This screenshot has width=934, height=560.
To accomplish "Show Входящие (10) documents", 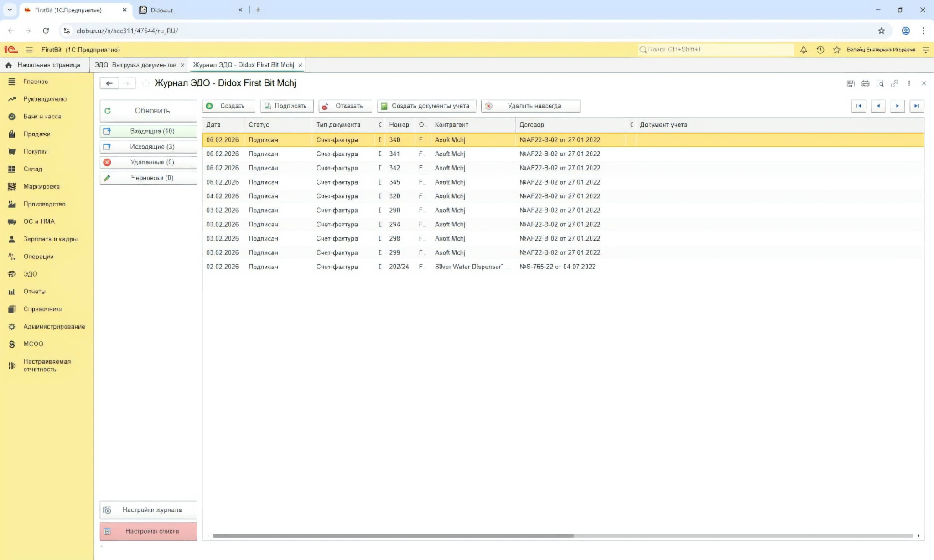I will (148, 131).
